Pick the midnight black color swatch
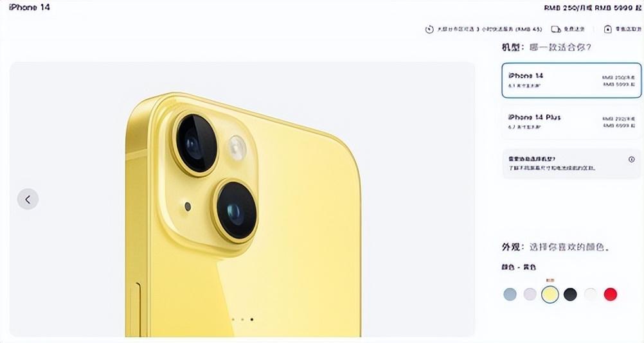 570,294
